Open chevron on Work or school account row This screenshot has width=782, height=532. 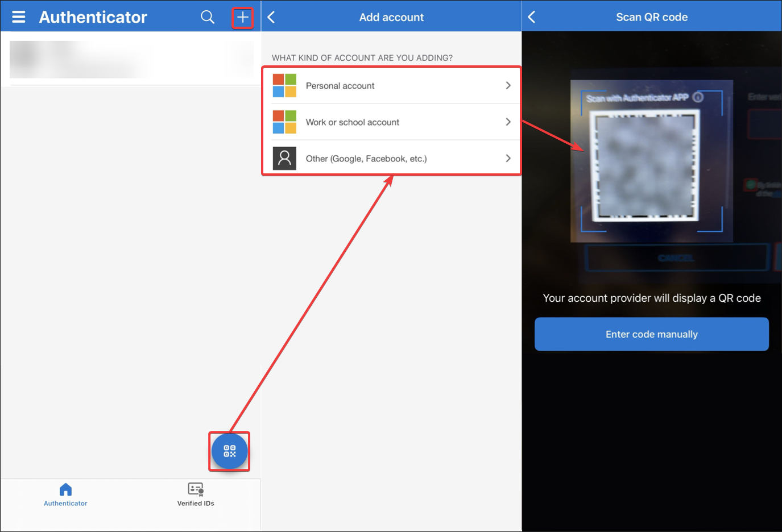point(508,122)
